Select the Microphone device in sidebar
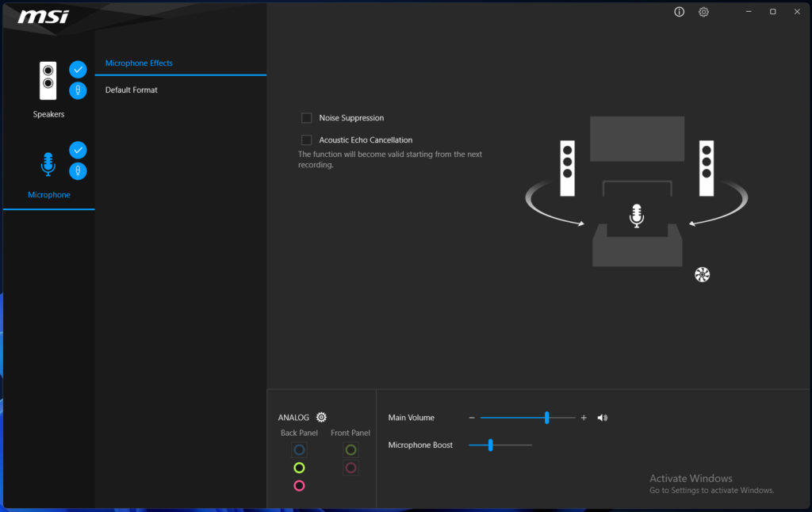Viewport: 812px width, 512px height. pyautogui.click(x=48, y=165)
